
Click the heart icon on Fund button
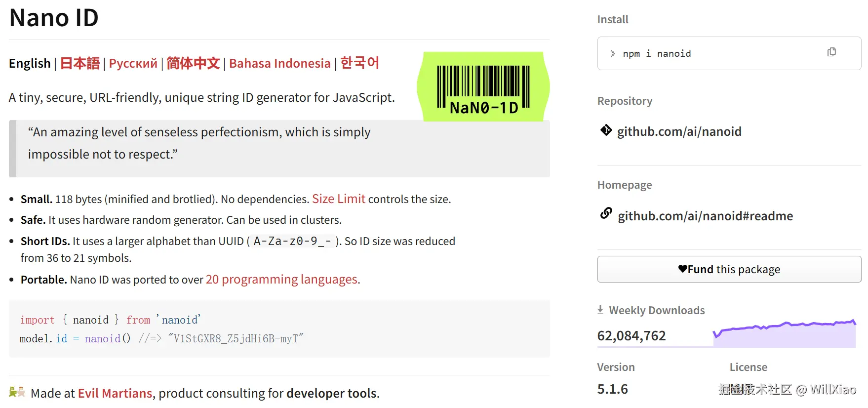click(682, 269)
